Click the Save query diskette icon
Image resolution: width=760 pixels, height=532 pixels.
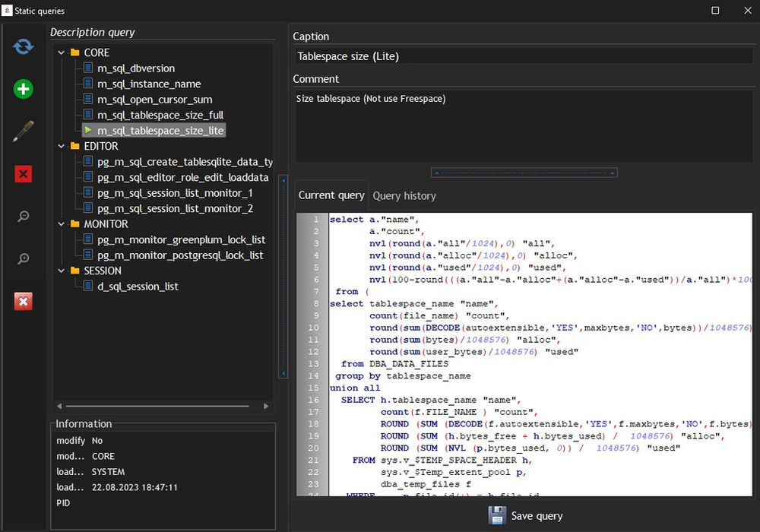497,515
